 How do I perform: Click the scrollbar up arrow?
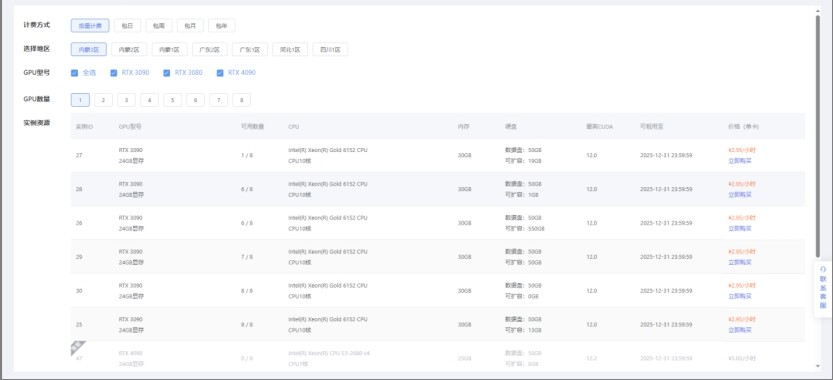click(818, 10)
